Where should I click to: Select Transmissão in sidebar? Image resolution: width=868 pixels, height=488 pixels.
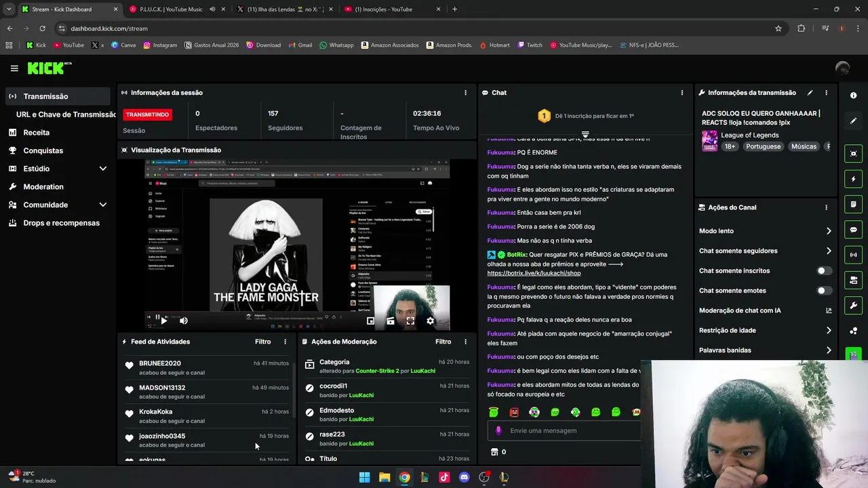[x=58, y=96]
